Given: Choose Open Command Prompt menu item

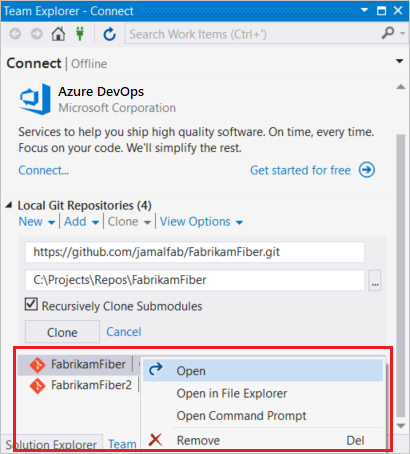Looking at the screenshot, I should pyautogui.click(x=263, y=416).
